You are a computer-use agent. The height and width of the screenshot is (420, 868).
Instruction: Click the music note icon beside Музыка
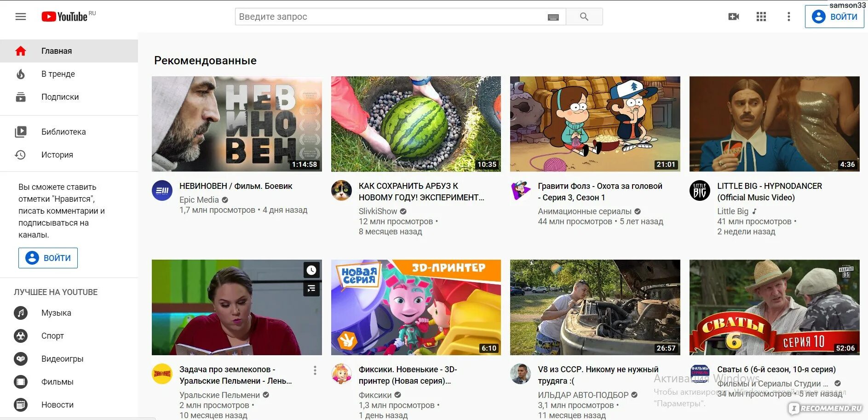pos(21,313)
